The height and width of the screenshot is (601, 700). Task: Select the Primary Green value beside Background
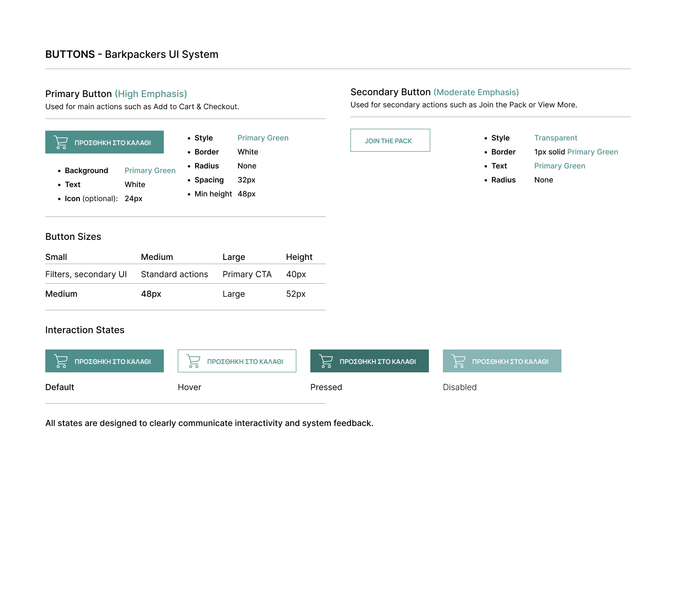click(x=150, y=171)
